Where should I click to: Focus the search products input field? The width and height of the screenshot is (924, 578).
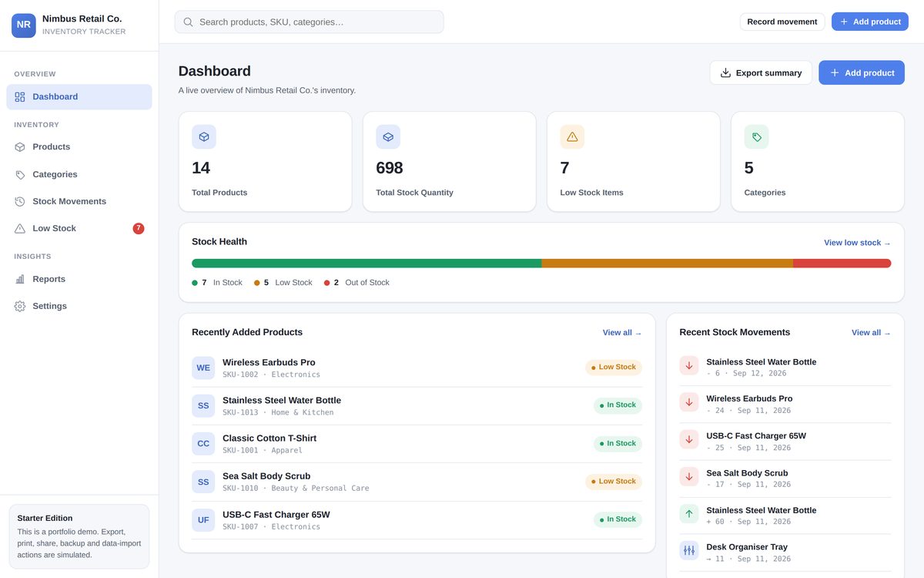pyautogui.click(x=309, y=22)
